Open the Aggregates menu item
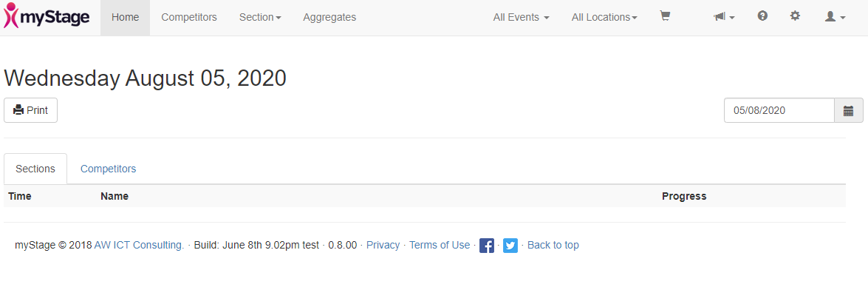This screenshot has width=868, height=287. [x=329, y=17]
